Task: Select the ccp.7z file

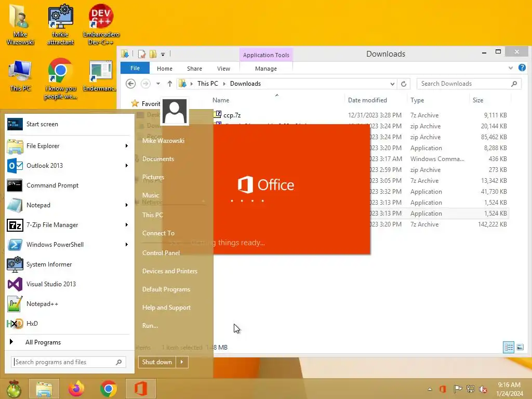Action: pyautogui.click(x=232, y=115)
